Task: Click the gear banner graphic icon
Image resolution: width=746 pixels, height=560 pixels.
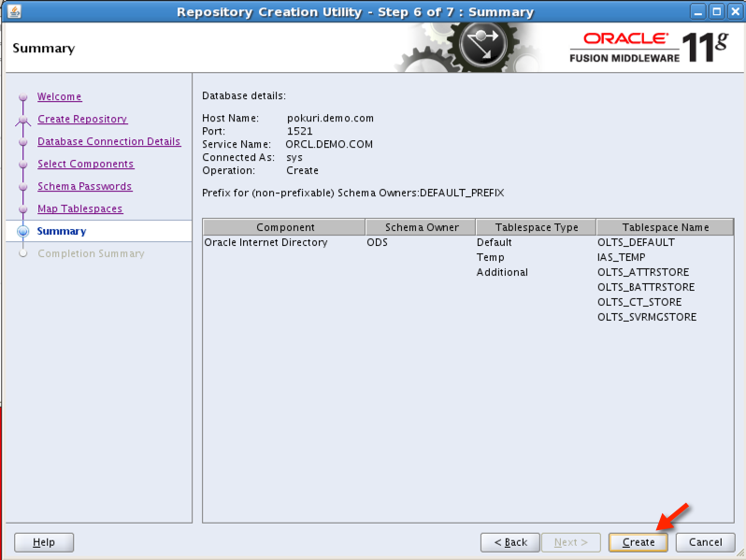Action: point(466,47)
